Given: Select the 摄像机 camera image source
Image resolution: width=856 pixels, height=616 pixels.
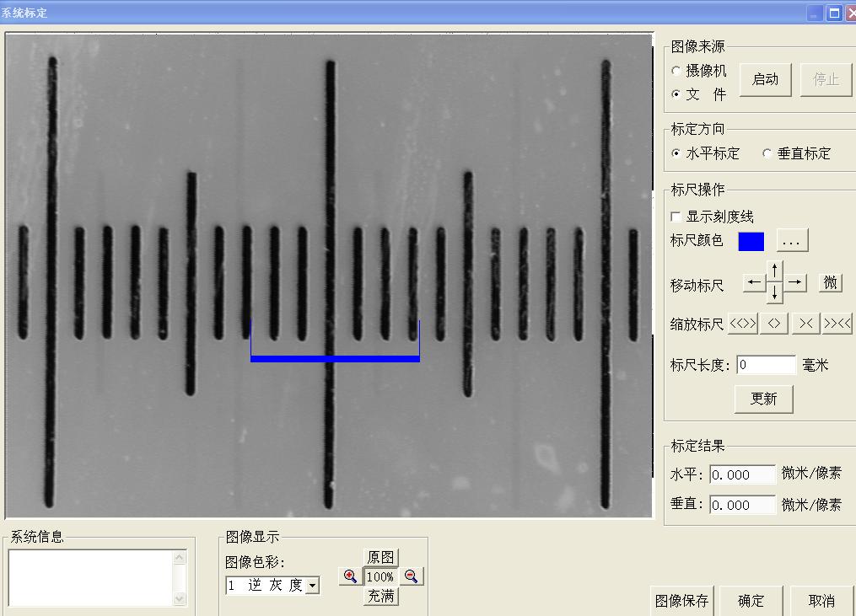Looking at the screenshot, I should (x=676, y=72).
